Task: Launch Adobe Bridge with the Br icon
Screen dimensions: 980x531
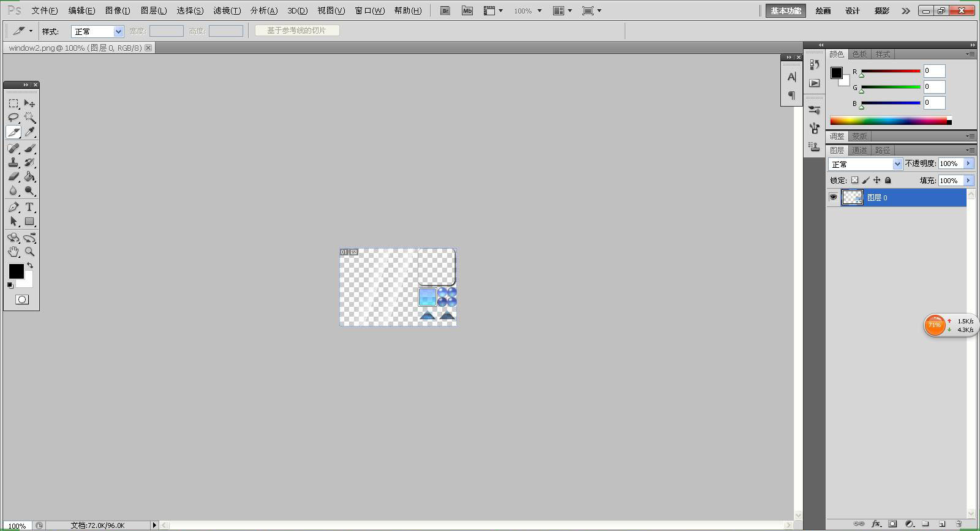Action: [445, 10]
